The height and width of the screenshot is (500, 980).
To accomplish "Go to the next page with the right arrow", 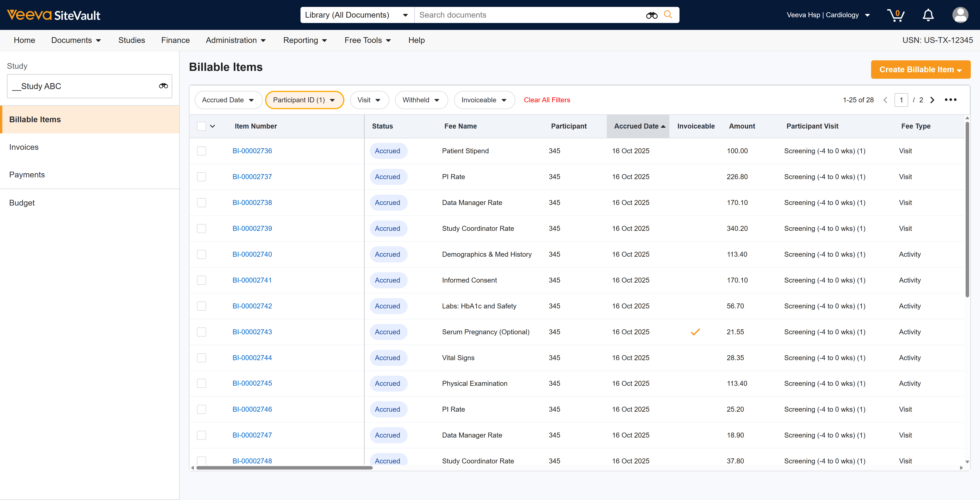I will (932, 100).
